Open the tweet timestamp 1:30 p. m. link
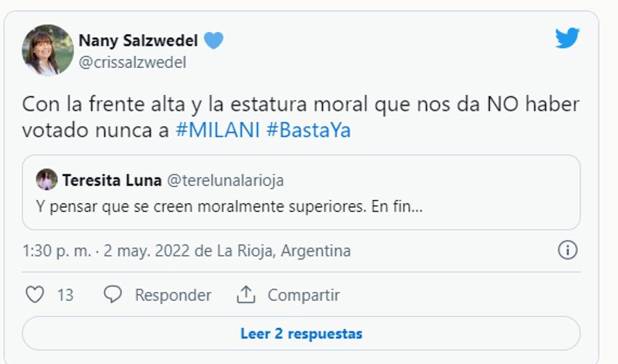The width and height of the screenshot is (618, 364). (57, 250)
